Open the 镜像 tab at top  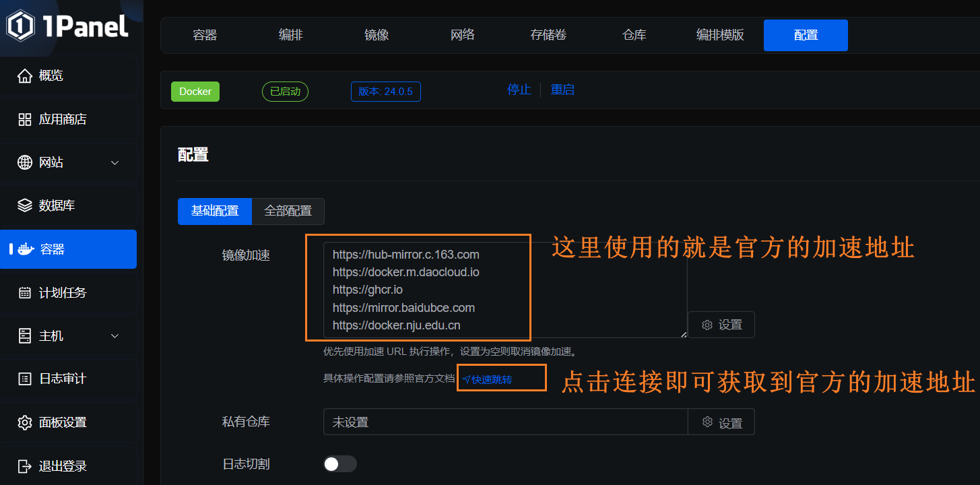click(376, 35)
